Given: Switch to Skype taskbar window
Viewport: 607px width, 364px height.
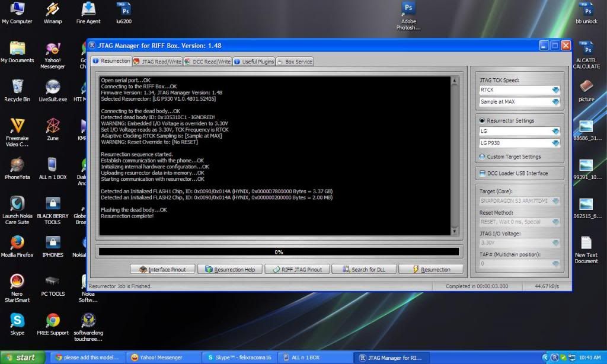Looking at the screenshot, I should 240,357.
